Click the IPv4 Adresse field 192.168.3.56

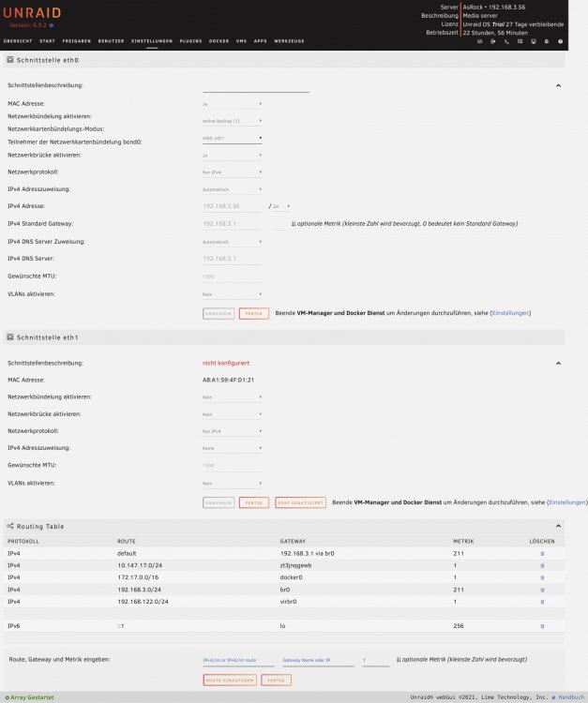pyautogui.click(x=232, y=206)
